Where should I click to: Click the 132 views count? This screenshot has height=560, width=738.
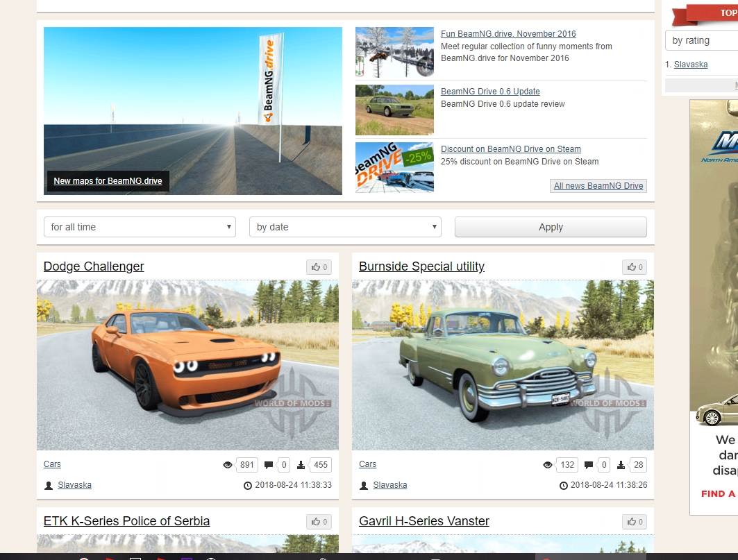point(567,465)
